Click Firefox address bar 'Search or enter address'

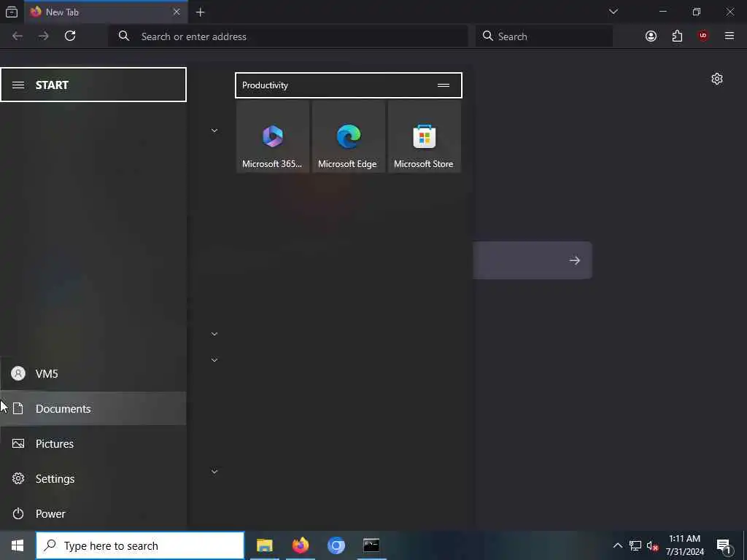tap(288, 36)
